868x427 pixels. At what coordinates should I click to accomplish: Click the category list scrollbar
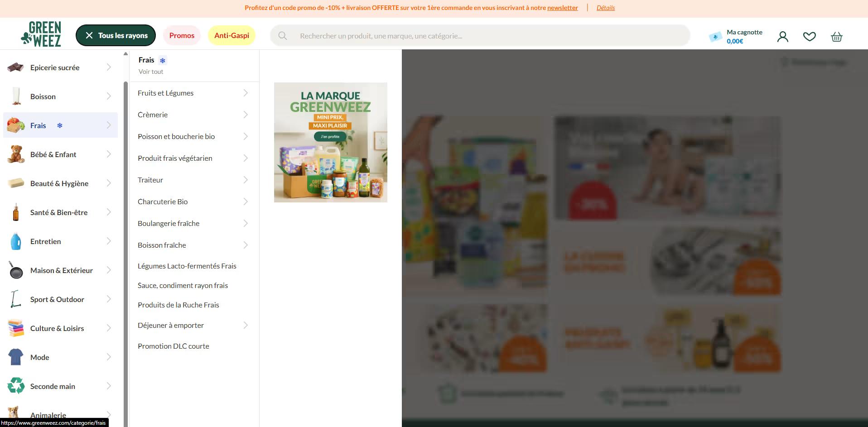(125, 254)
